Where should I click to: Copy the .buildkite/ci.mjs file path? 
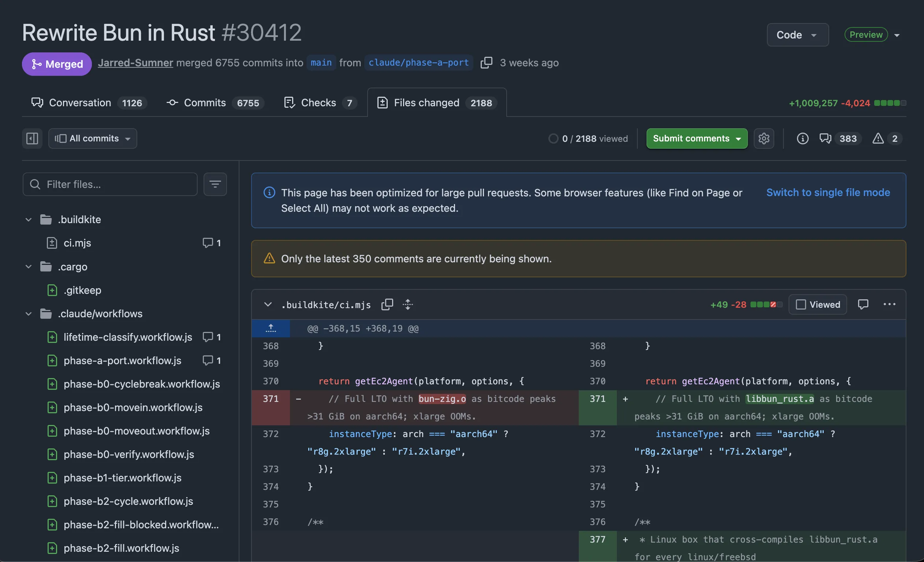point(387,304)
